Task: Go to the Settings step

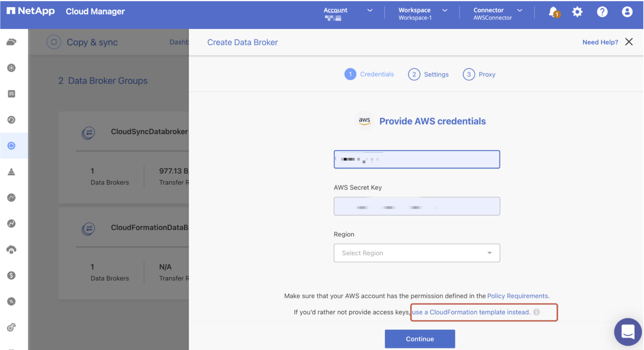Action: click(x=428, y=74)
